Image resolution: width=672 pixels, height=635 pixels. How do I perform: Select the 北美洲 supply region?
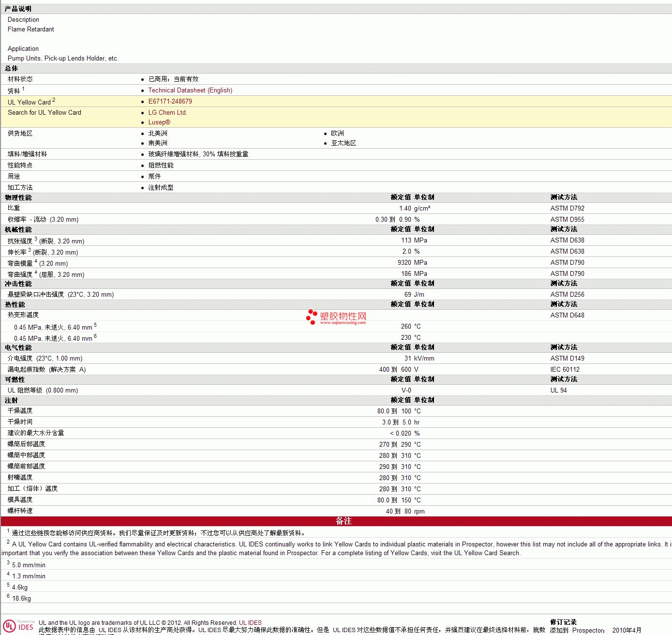[158, 134]
